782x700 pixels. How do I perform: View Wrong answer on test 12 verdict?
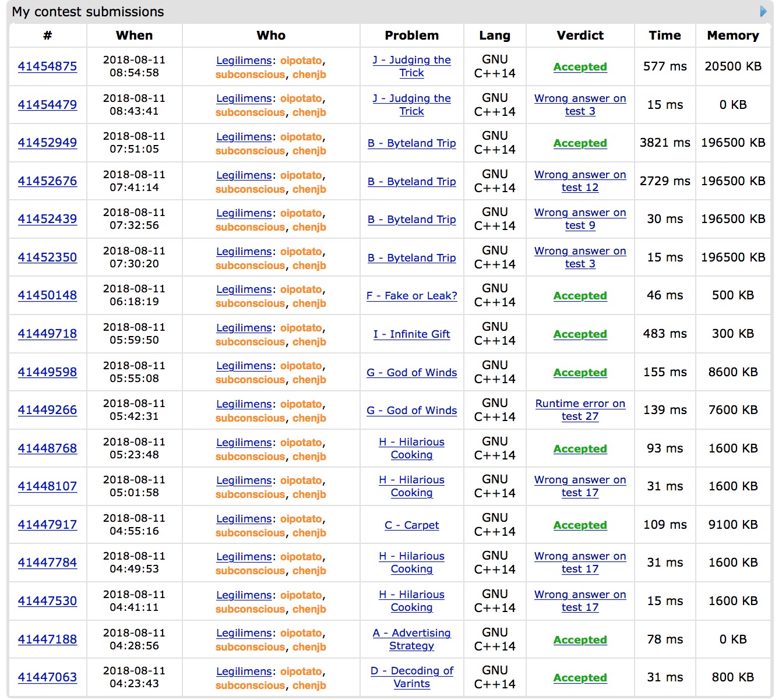(x=580, y=181)
